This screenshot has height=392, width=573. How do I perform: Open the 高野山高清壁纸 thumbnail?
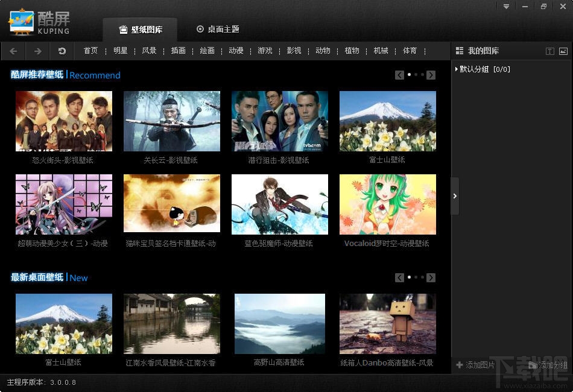coord(280,324)
